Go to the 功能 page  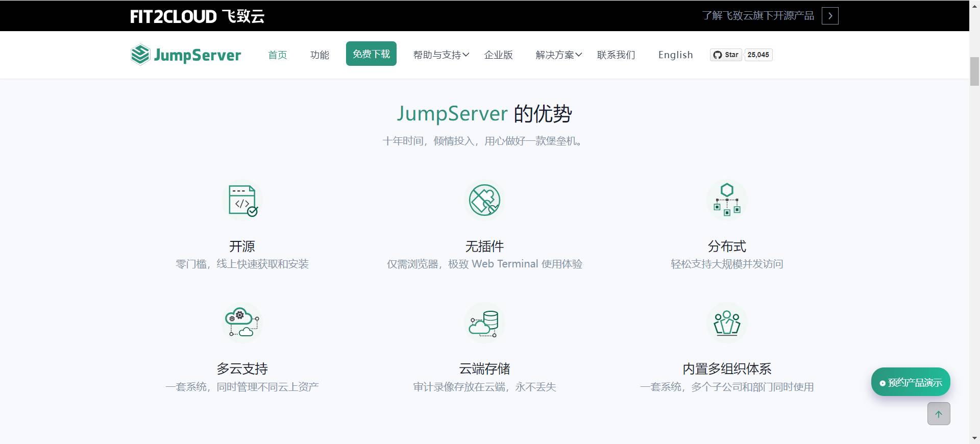(320, 55)
